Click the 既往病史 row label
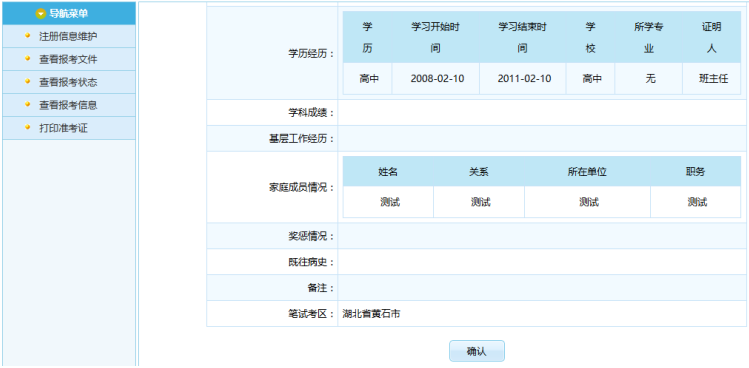 (310, 262)
